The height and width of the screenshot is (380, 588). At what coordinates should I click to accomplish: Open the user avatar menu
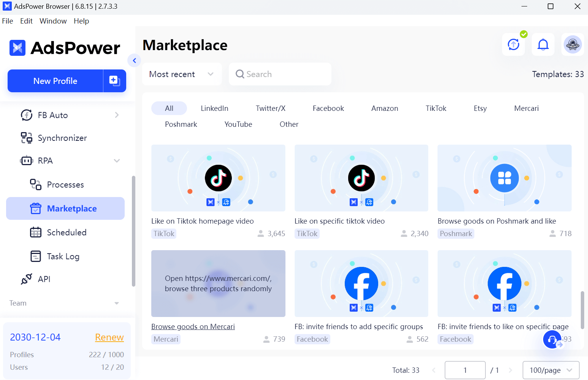point(573,44)
